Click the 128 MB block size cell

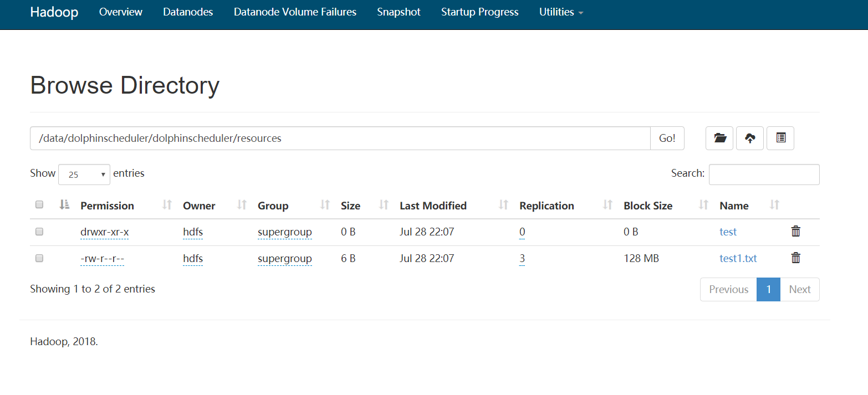(x=641, y=258)
